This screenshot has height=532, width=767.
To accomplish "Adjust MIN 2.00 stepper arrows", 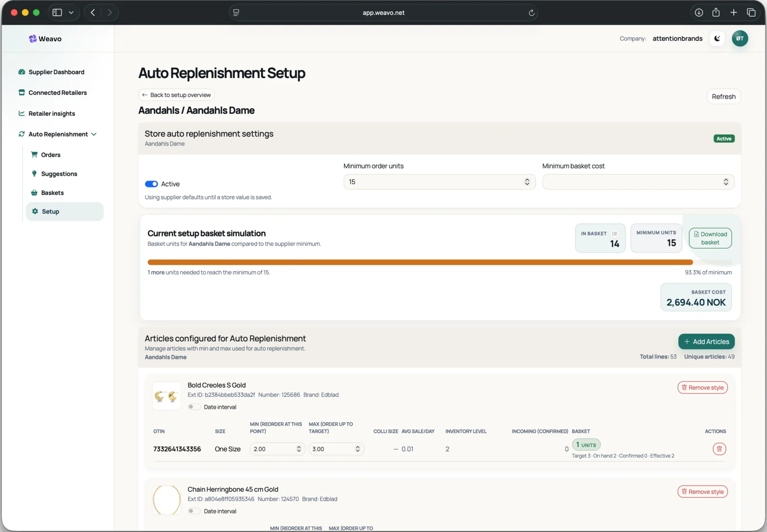I will (x=299, y=449).
